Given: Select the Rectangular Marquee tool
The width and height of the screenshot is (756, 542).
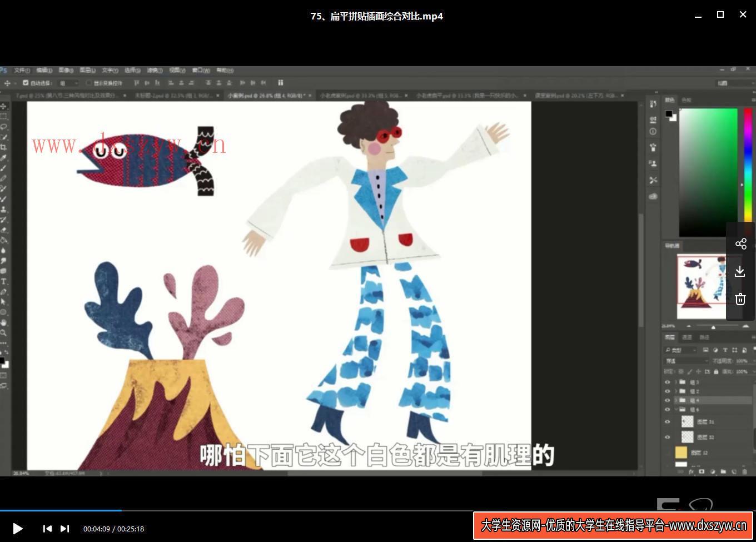Looking at the screenshot, I should (4, 117).
